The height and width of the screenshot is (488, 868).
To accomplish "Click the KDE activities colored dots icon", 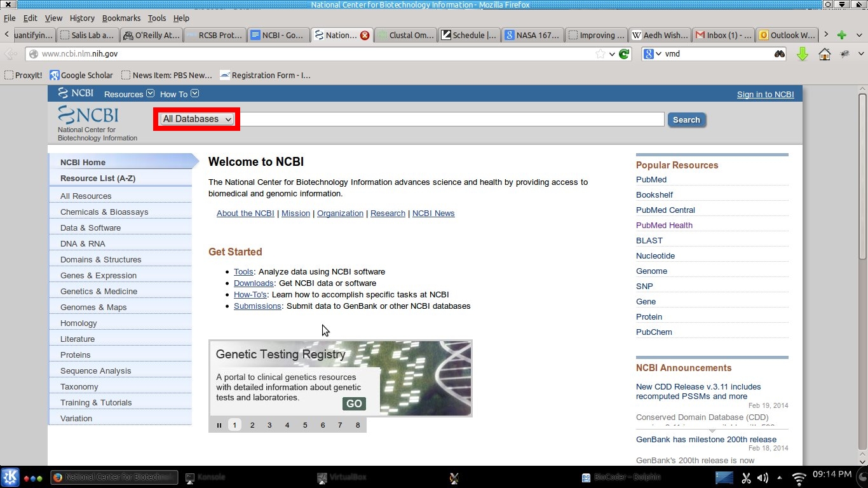I will pyautogui.click(x=32, y=478).
